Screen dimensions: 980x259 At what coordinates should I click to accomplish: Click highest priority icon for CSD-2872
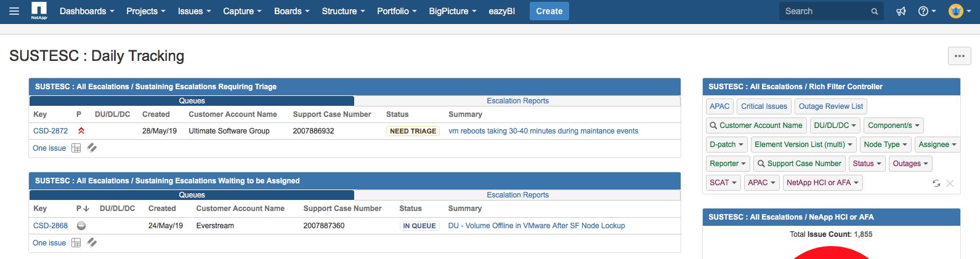[81, 131]
